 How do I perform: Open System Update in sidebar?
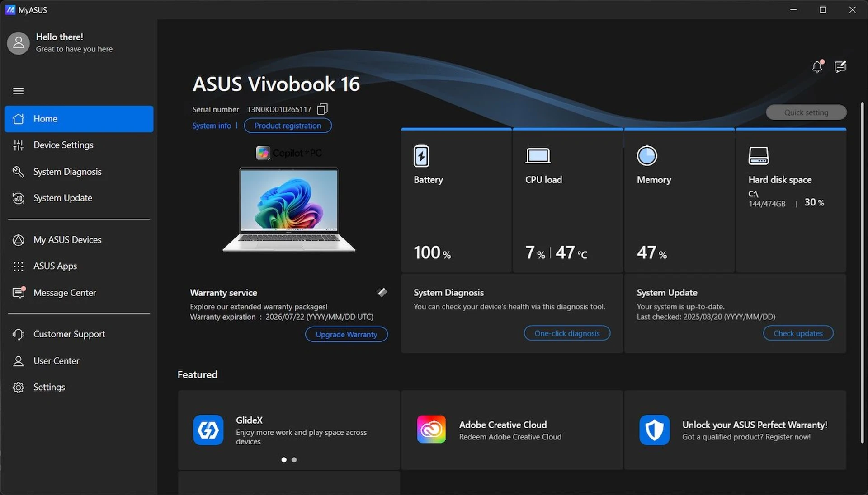[79, 198]
